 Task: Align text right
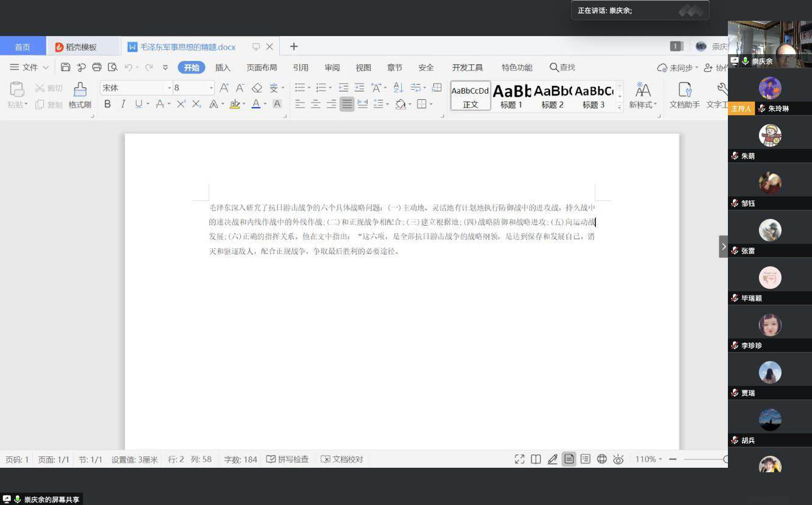331,104
